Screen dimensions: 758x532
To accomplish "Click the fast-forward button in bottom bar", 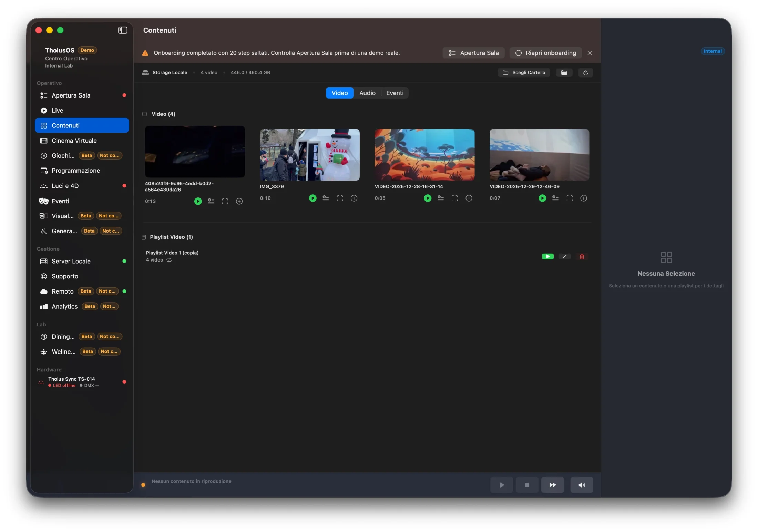I will pos(552,485).
